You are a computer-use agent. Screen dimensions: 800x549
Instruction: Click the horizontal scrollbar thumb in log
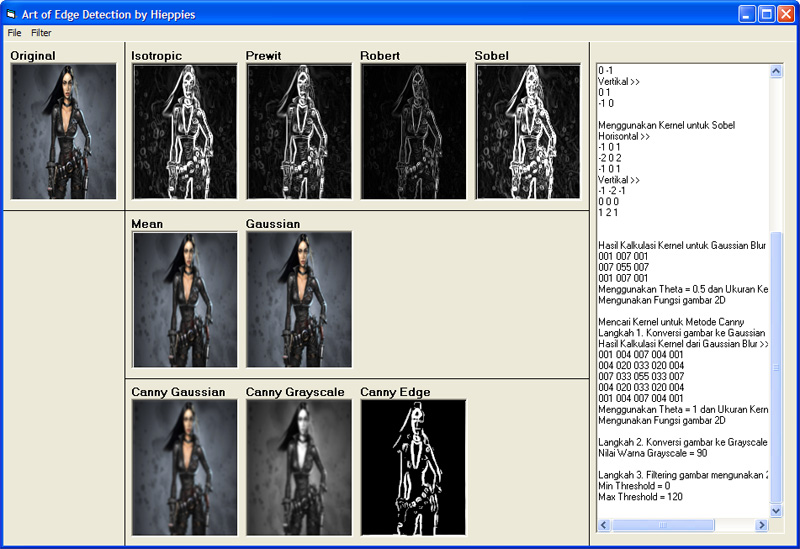pyautogui.click(x=663, y=525)
